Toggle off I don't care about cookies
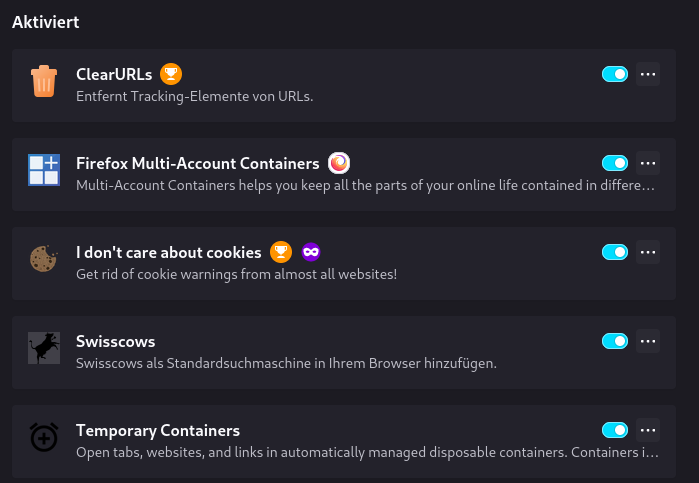Image resolution: width=699 pixels, height=483 pixels. pyautogui.click(x=615, y=252)
